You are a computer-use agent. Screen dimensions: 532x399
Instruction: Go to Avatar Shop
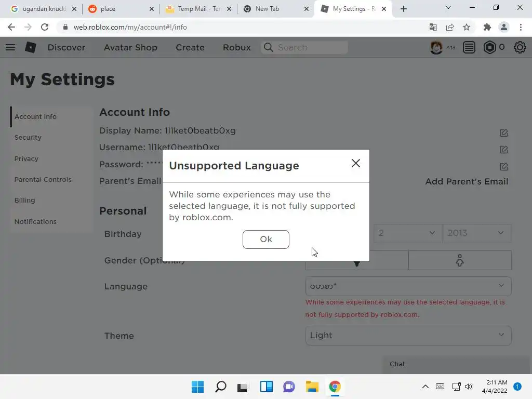coord(130,47)
